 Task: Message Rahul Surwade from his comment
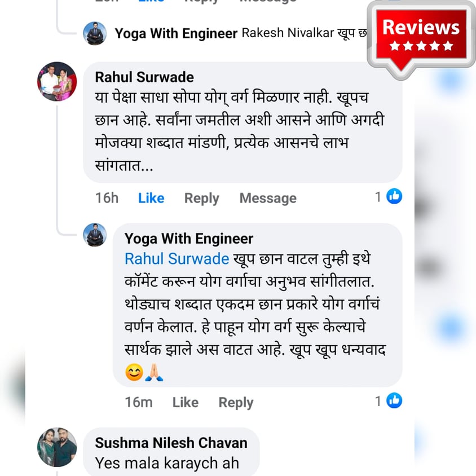(x=268, y=198)
